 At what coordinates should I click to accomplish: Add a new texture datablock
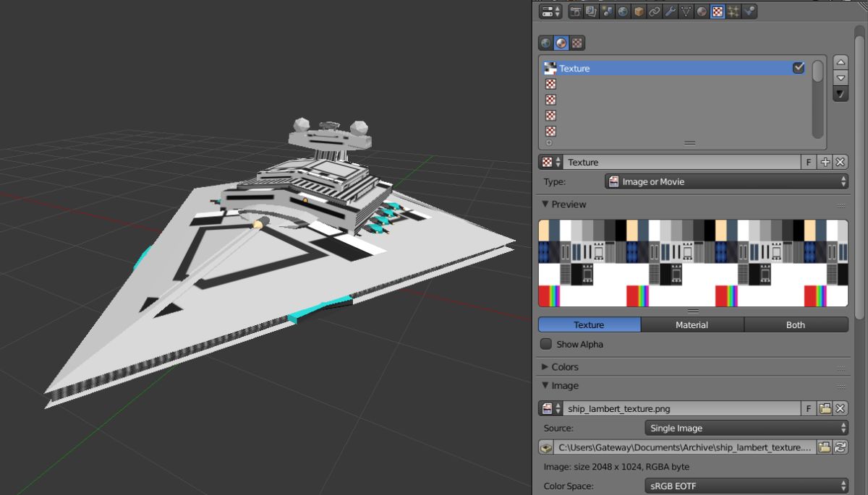825,163
